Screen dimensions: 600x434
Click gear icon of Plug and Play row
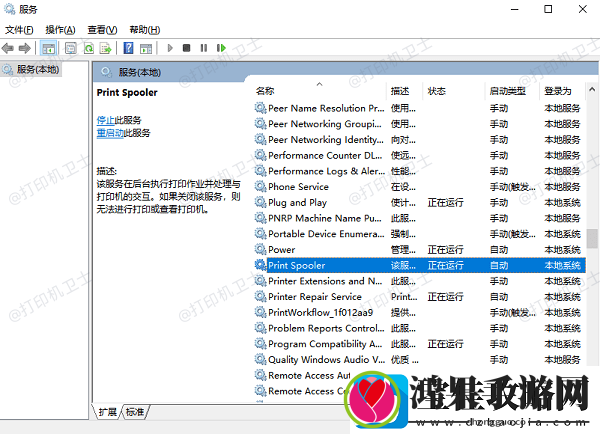click(260, 202)
